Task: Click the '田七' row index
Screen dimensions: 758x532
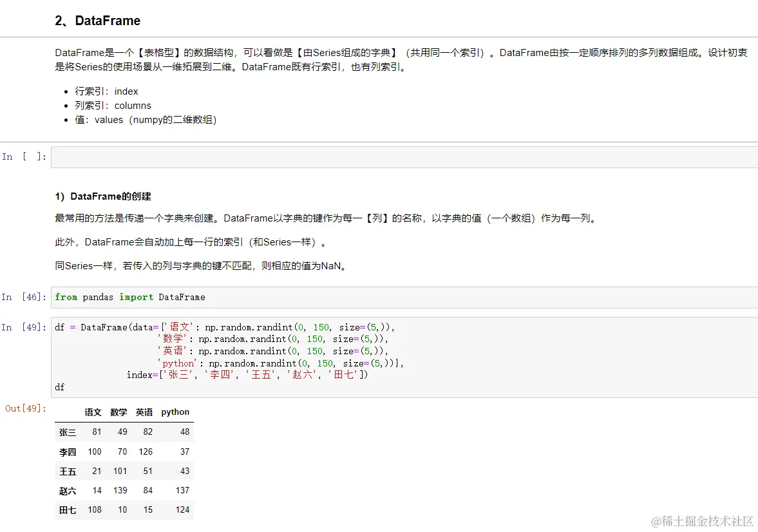Action: point(68,509)
